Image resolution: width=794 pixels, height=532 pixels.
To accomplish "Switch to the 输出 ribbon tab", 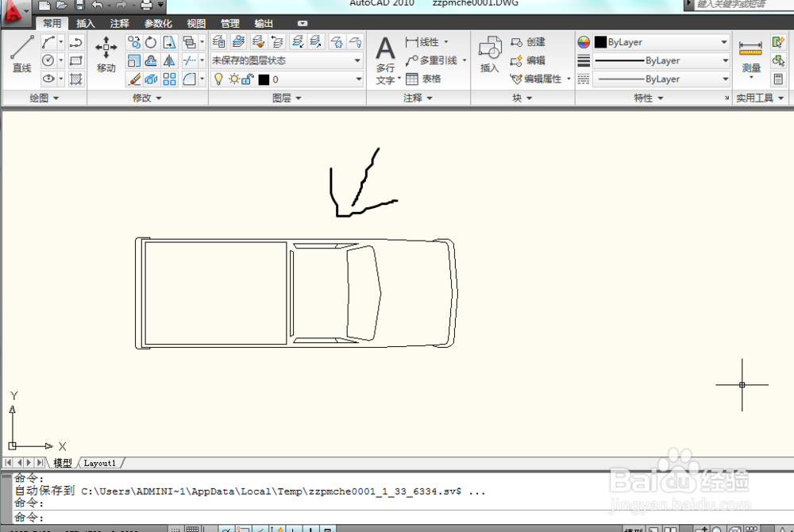I will (x=264, y=23).
